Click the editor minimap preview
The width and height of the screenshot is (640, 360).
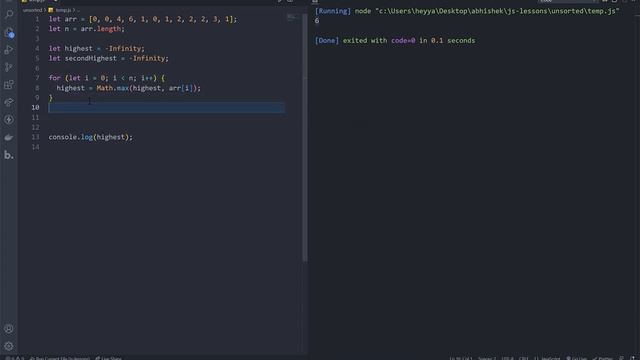293,17
